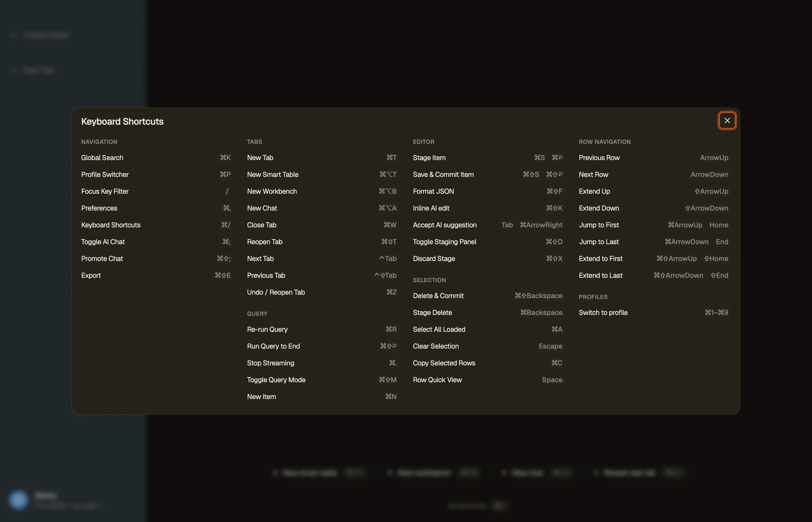
Task: Click the PROFILES section heading
Action: point(593,297)
